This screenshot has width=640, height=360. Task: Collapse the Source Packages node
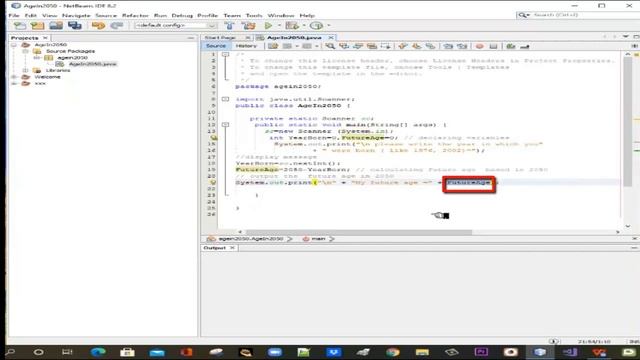tap(25, 51)
